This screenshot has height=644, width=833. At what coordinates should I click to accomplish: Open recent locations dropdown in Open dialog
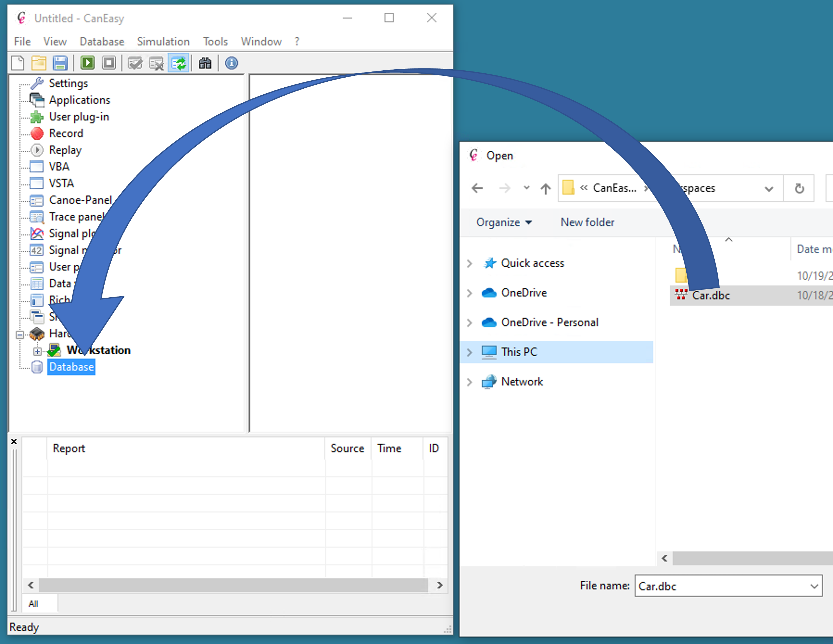[x=527, y=188]
